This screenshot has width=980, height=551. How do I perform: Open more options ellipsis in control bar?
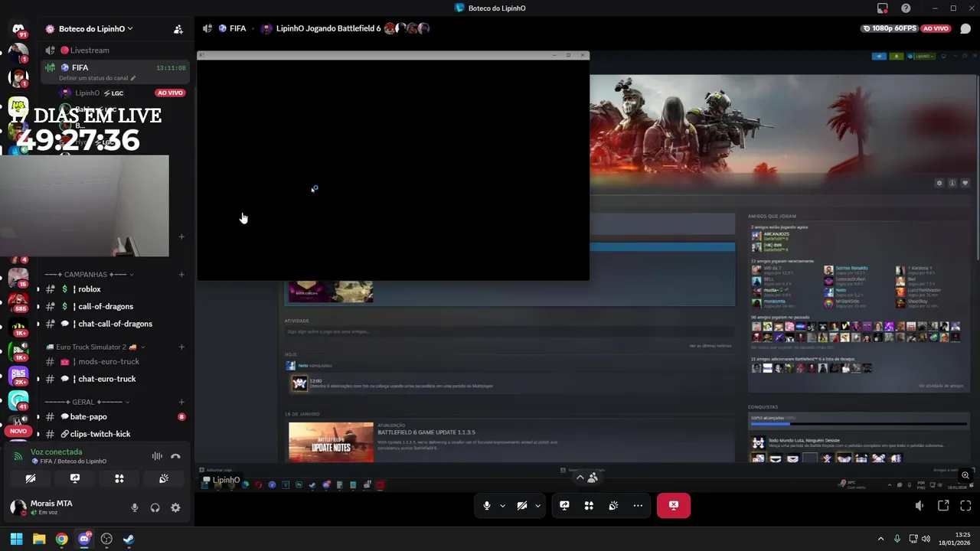click(638, 505)
